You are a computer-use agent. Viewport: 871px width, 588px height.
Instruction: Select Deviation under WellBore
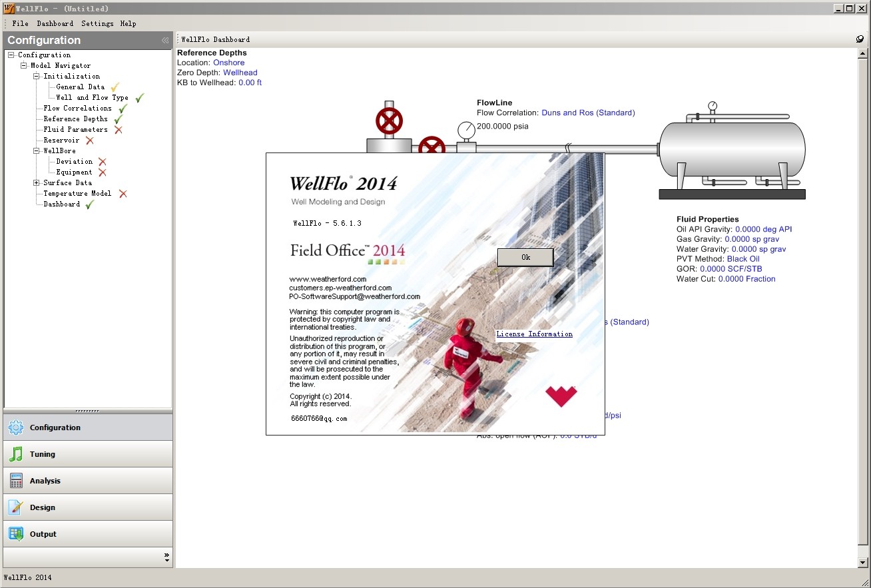tap(74, 161)
